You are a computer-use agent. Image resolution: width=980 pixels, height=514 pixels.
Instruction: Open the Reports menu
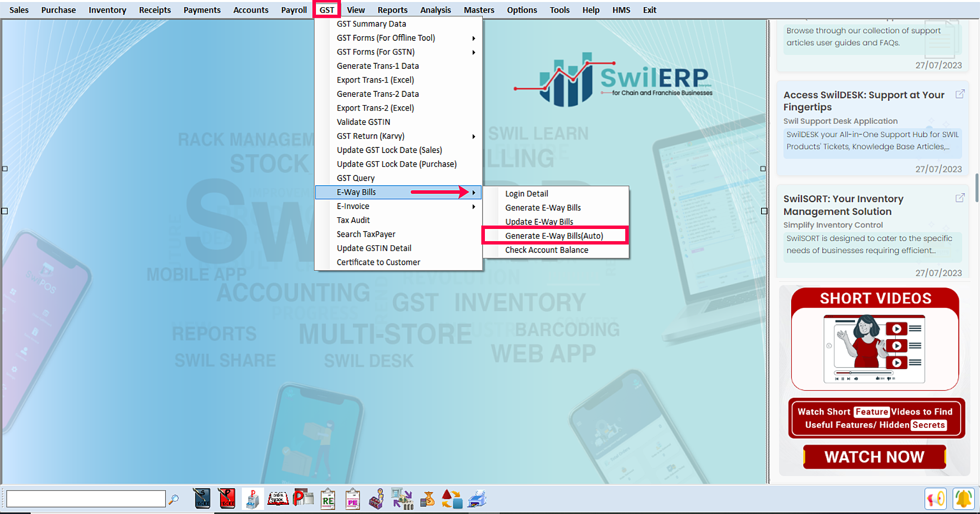tap(393, 10)
